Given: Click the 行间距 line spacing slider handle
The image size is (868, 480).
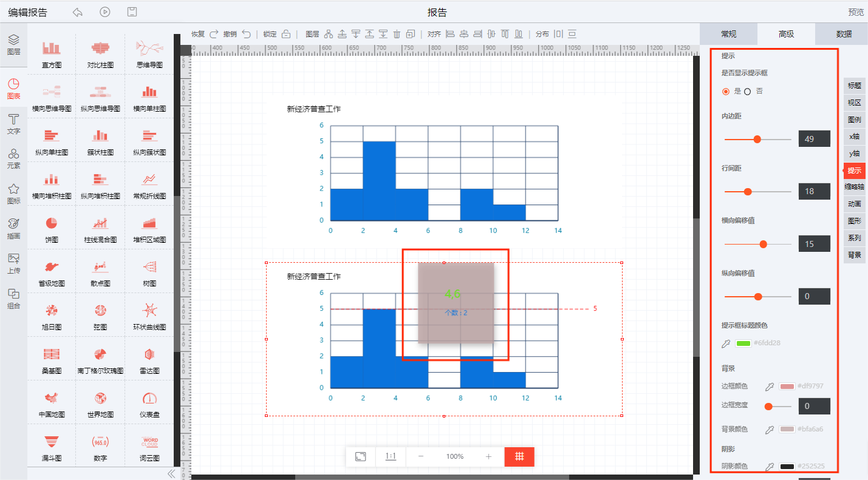Looking at the screenshot, I should pos(748,192).
